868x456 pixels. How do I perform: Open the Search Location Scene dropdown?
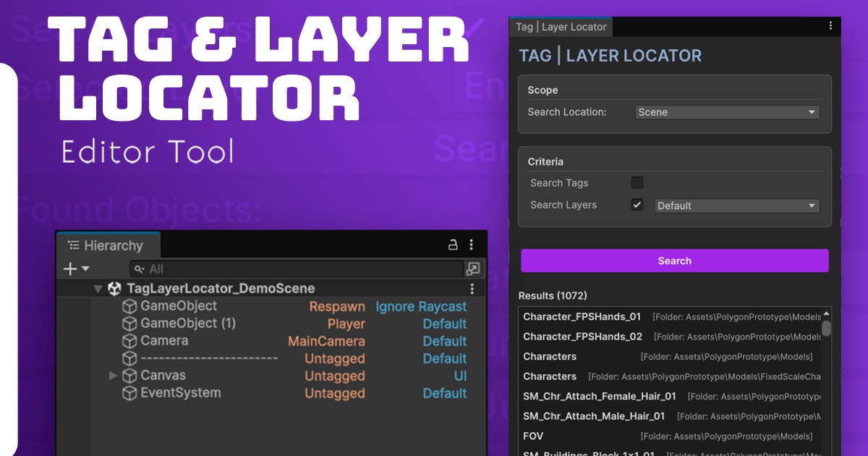[726, 112]
